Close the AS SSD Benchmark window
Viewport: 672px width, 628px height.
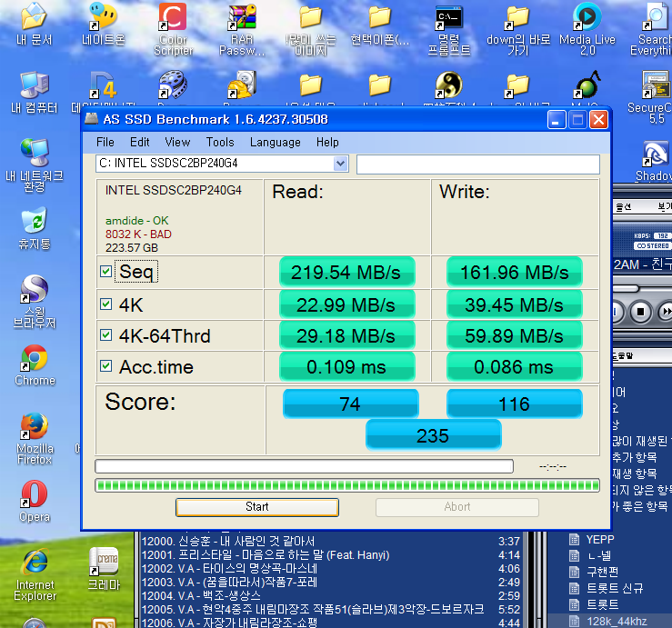click(598, 120)
